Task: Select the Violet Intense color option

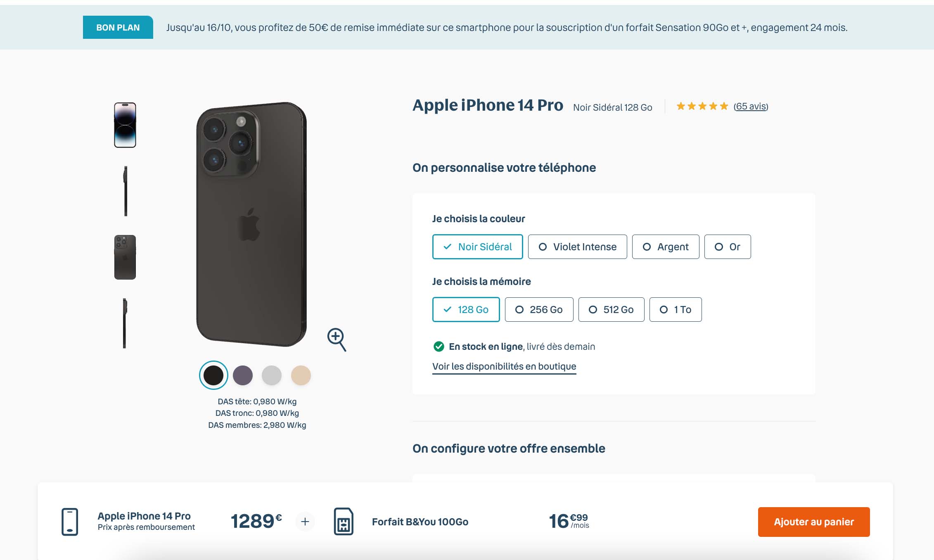Action: point(577,247)
